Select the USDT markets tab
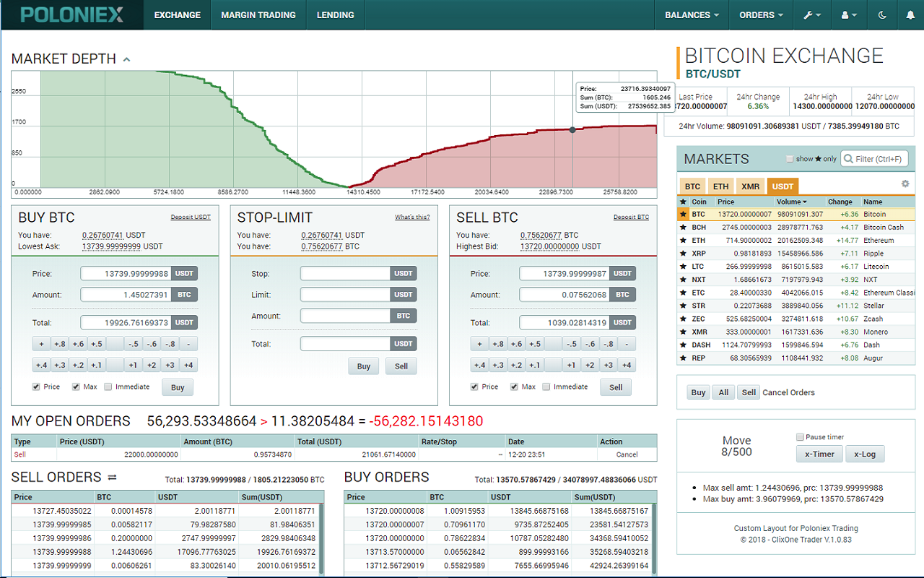 [x=783, y=186]
